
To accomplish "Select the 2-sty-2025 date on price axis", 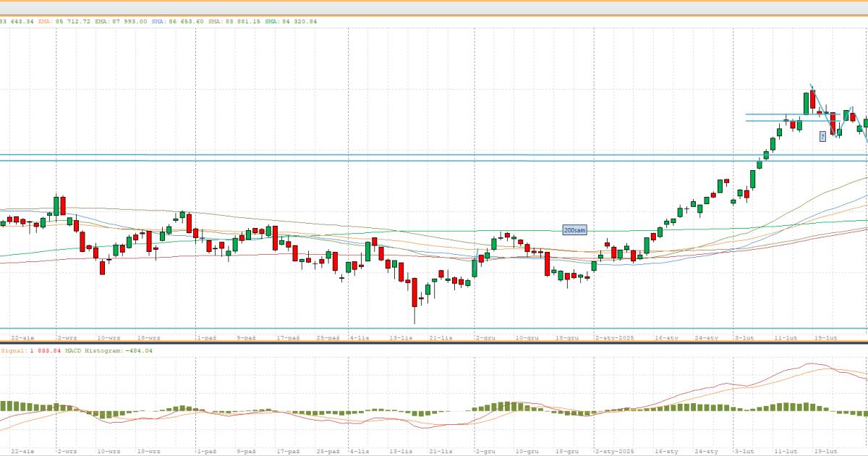I will [x=616, y=337].
